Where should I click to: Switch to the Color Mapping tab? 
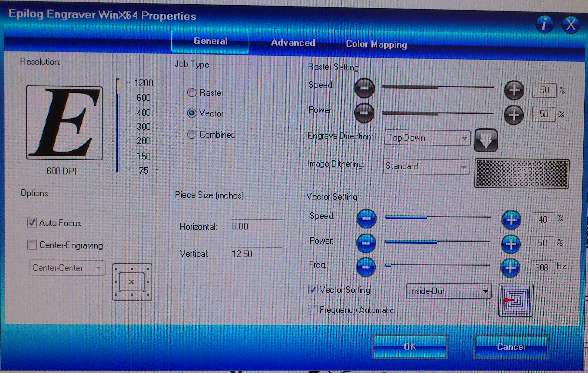point(376,44)
